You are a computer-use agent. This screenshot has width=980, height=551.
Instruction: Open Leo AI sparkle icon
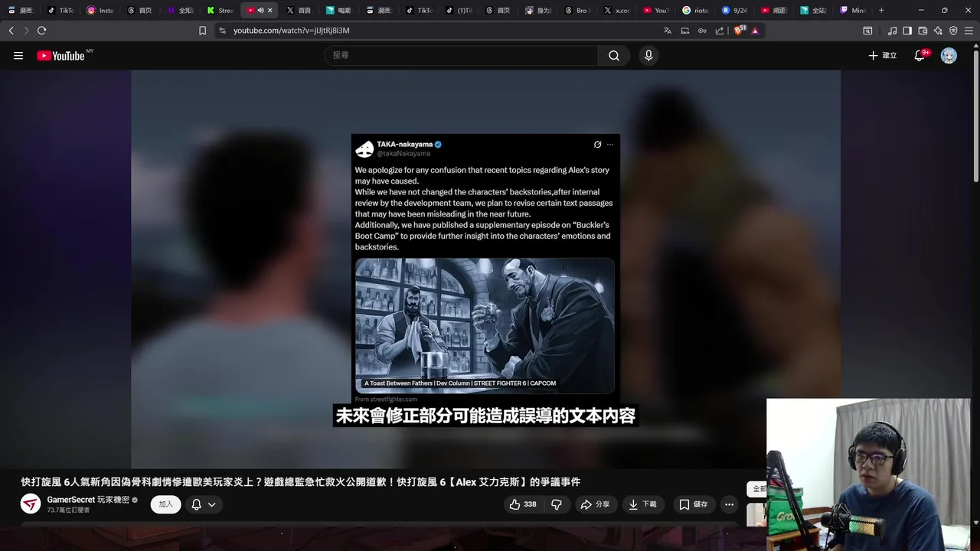click(x=938, y=31)
